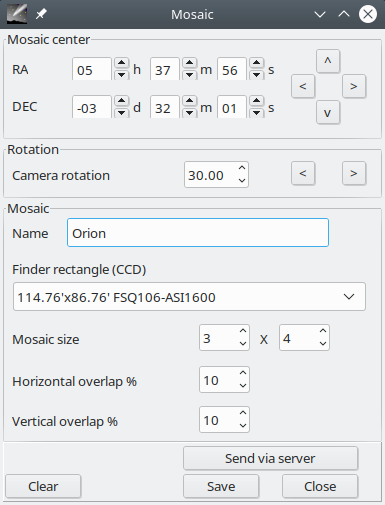
Task: Open the Finder rectangle (CCD) dropdown
Action: point(189,297)
